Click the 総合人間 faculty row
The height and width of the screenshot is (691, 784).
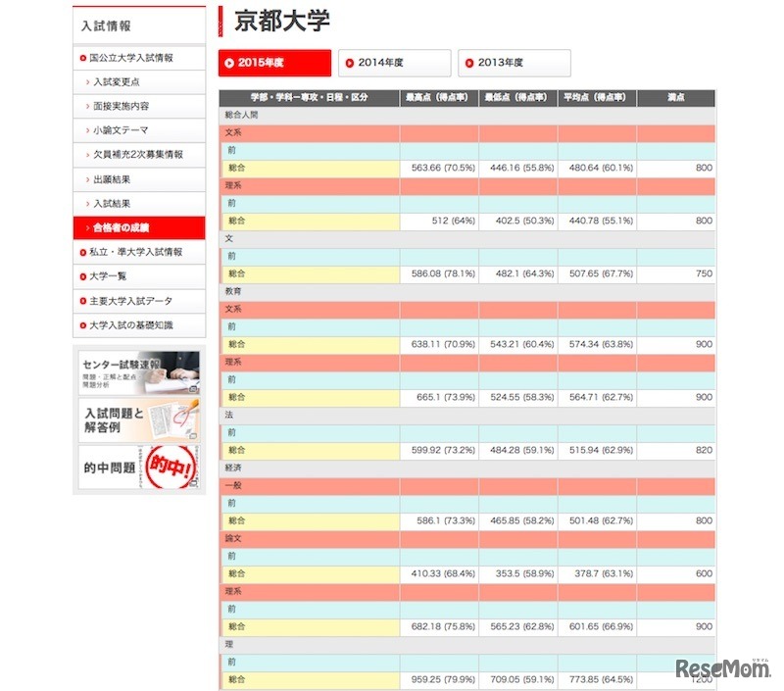(467, 115)
